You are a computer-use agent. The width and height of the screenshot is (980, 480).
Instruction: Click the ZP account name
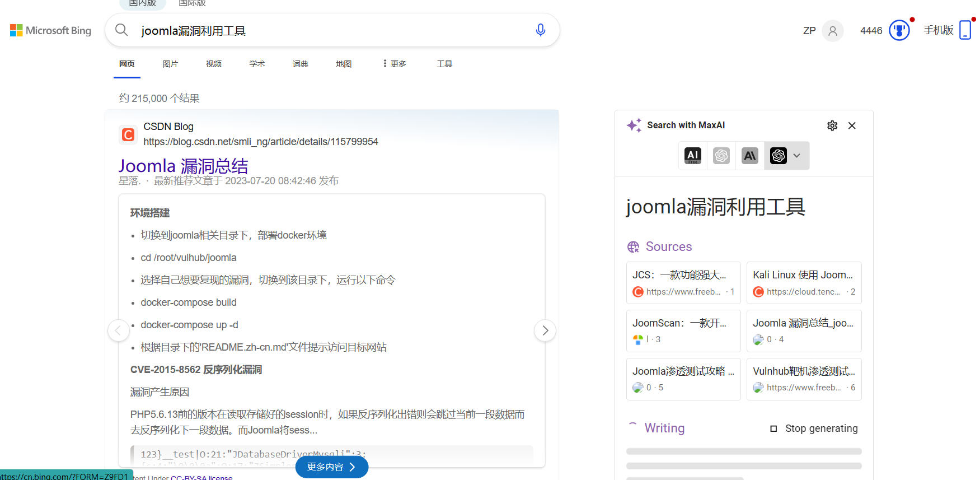tap(809, 31)
